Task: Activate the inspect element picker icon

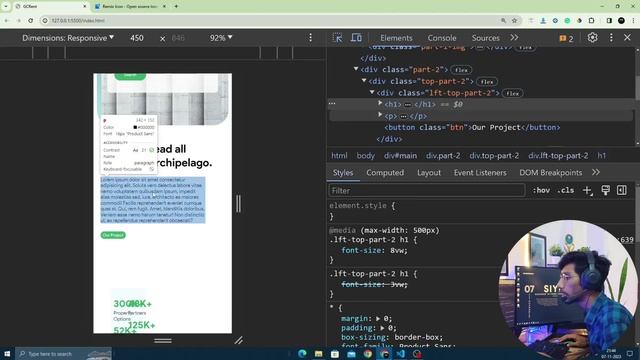Action: tap(337, 38)
